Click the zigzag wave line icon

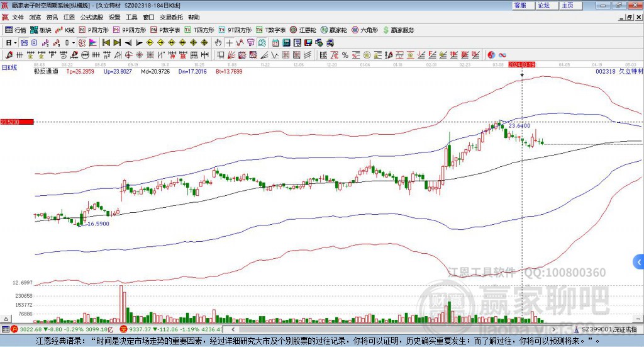point(275,55)
